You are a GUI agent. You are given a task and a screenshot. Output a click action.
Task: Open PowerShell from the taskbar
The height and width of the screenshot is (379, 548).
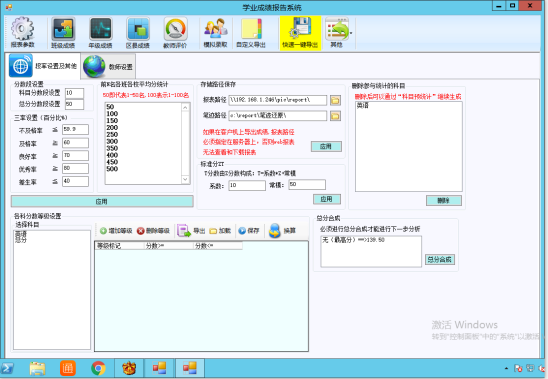[x=8, y=369]
